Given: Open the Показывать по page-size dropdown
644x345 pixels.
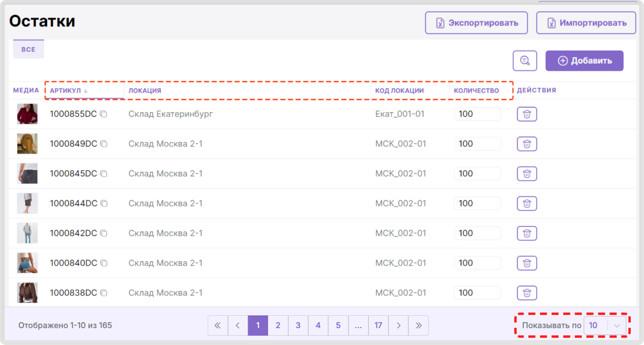Looking at the screenshot, I should pos(605,325).
